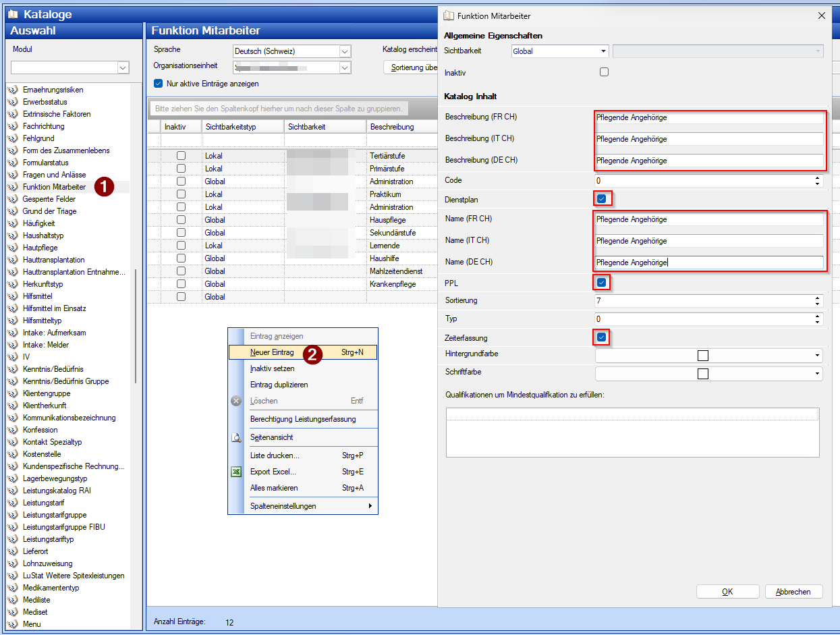Click the icon next to Konfession entry
Screen dimensions: 840x635
point(13,430)
